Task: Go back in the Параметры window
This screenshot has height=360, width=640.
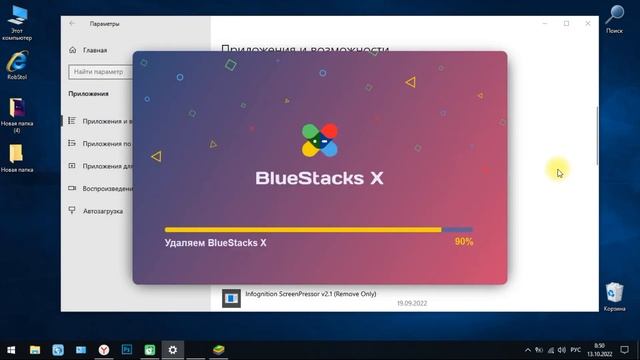Action: point(72,24)
